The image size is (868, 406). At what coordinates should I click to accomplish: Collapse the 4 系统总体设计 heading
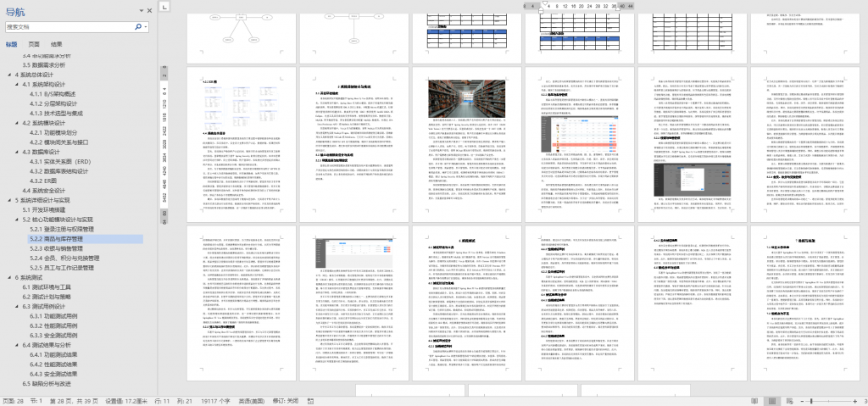click(9, 75)
